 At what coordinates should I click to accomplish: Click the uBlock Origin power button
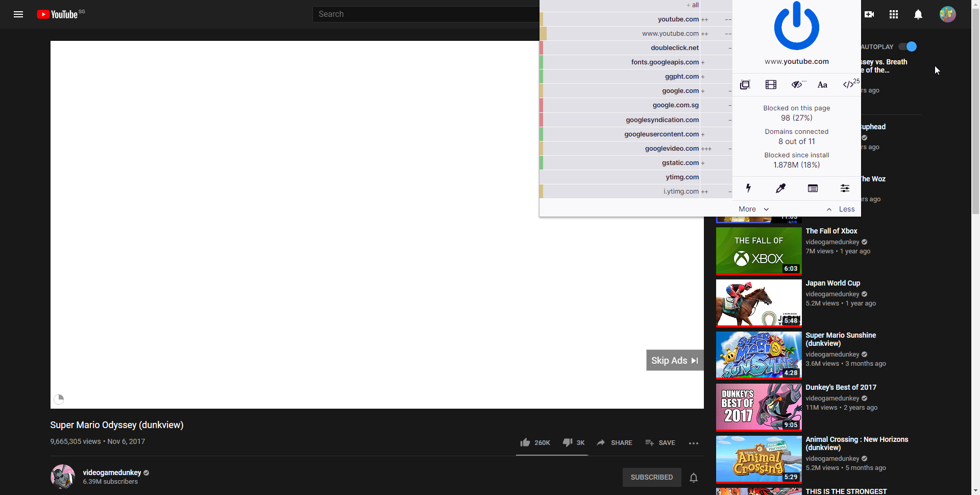click(796, 26)
